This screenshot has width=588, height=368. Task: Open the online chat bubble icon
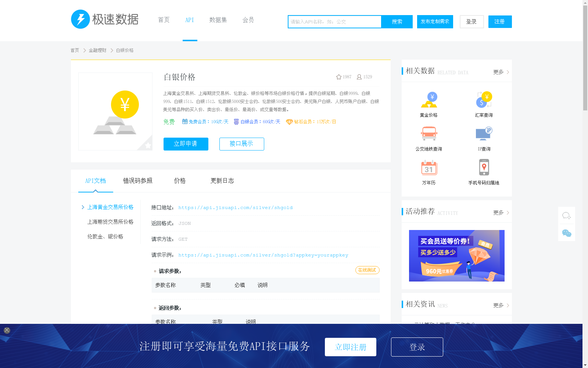[567, 216]
